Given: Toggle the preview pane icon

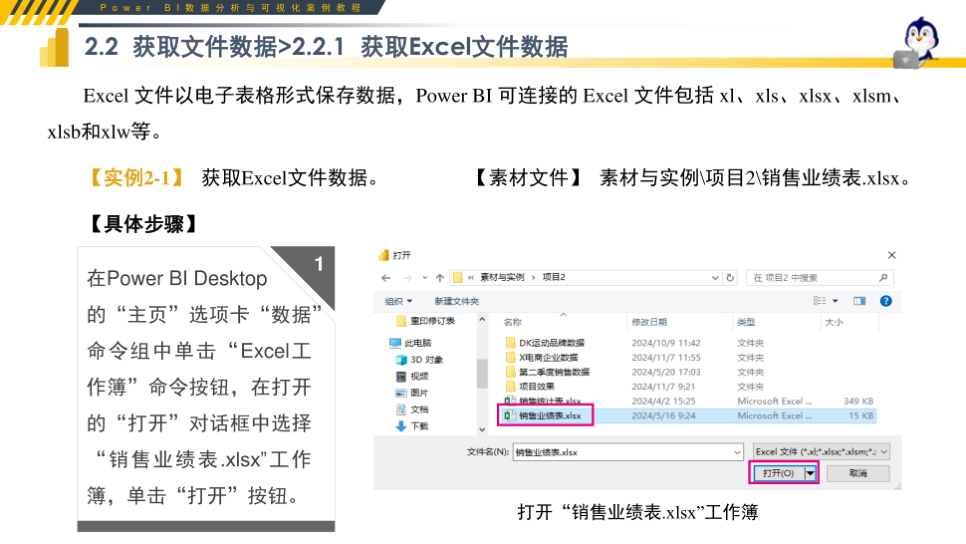Looking at the screenshot, I should pos(859,301).
